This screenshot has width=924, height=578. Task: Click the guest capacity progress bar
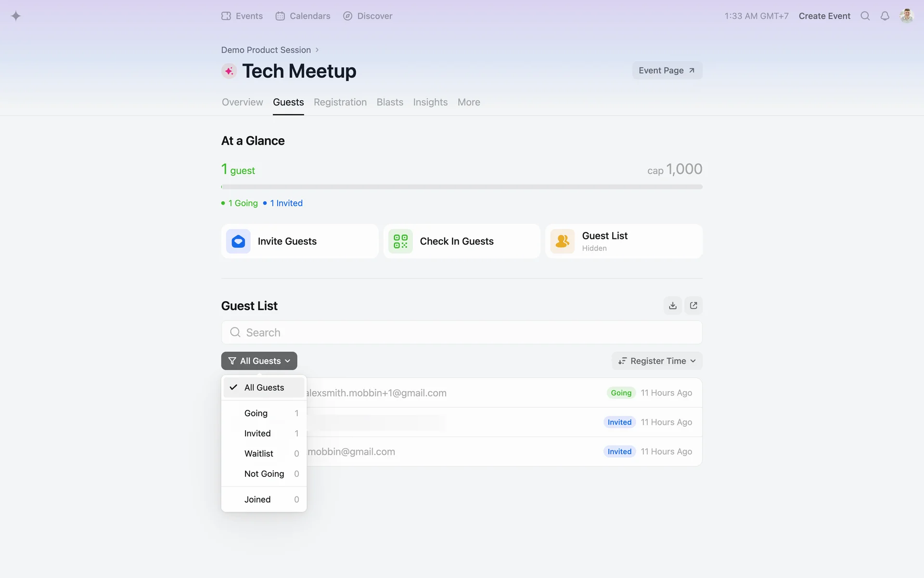(462, 187)
